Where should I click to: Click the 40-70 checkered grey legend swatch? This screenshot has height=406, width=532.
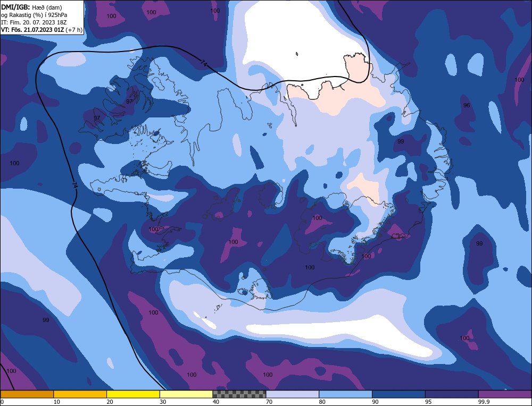pos(239,394)
